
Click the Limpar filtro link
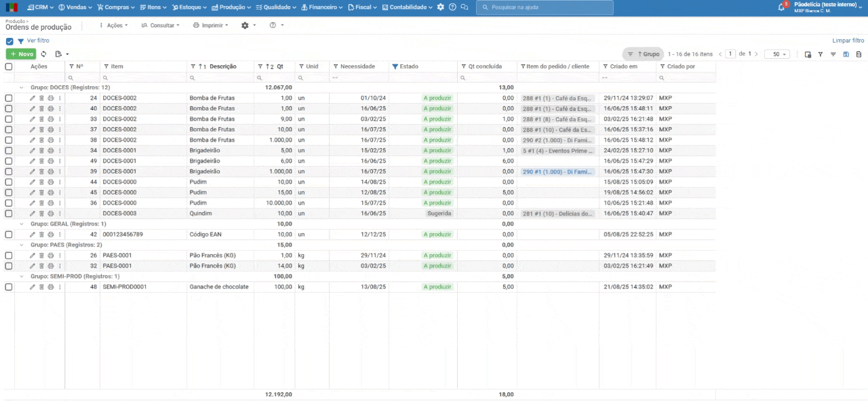coord(848,41)
